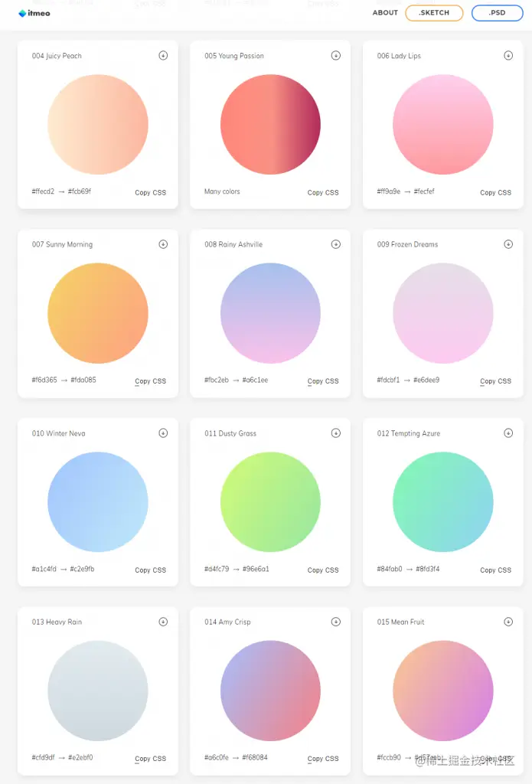Select the Heavy Rain gradient circle

coord(98,691)
